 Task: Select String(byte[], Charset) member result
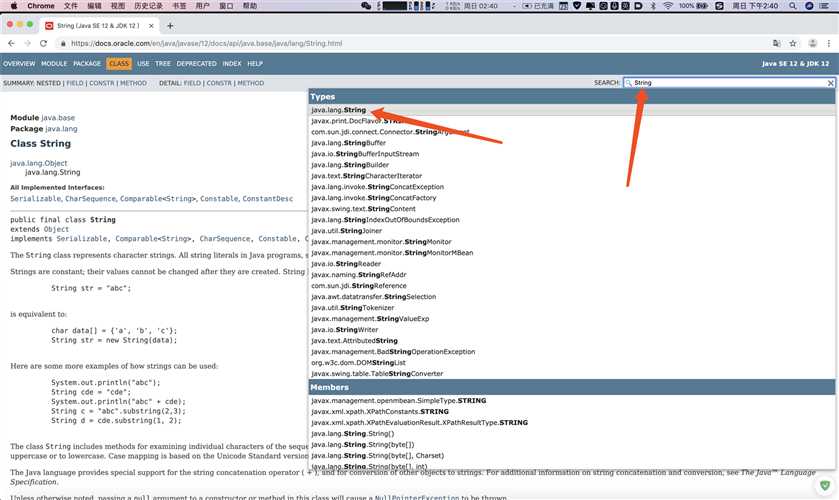click(x=572, y=456)
